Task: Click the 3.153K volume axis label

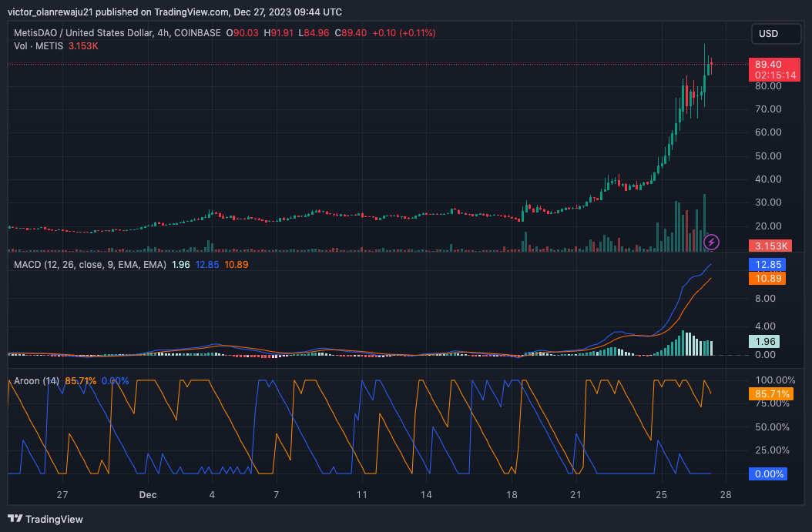Action: [x=770, y=246]
